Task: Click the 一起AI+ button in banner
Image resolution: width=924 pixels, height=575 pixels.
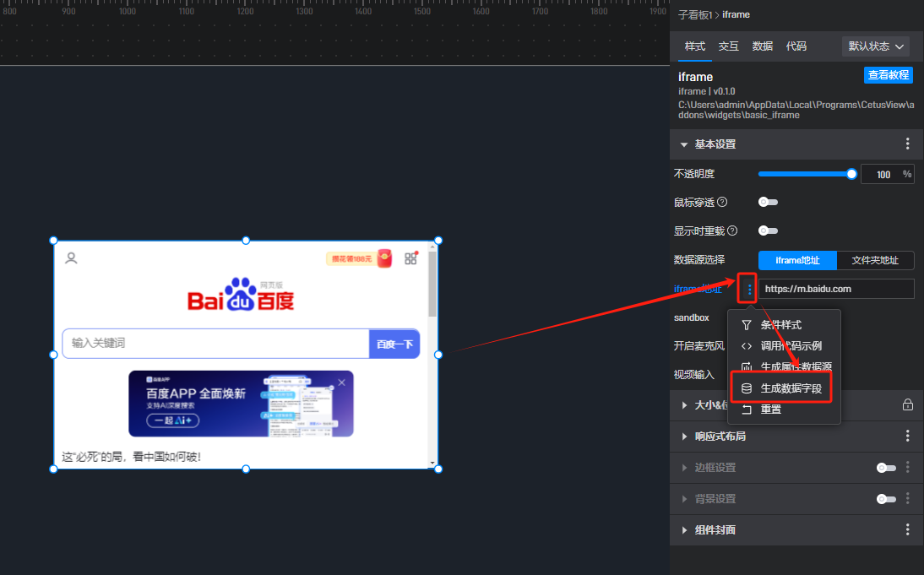Action: coord(172,420)
